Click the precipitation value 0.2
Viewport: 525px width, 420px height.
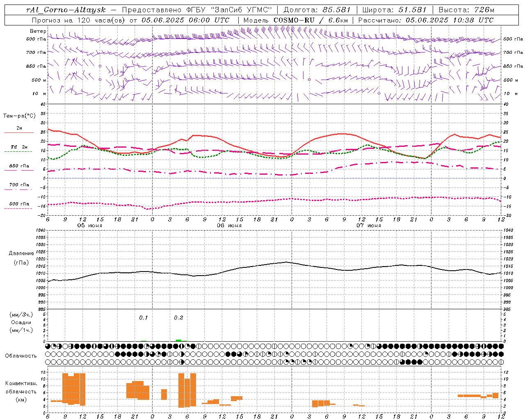pyautogui.click(x=178, y=317)
